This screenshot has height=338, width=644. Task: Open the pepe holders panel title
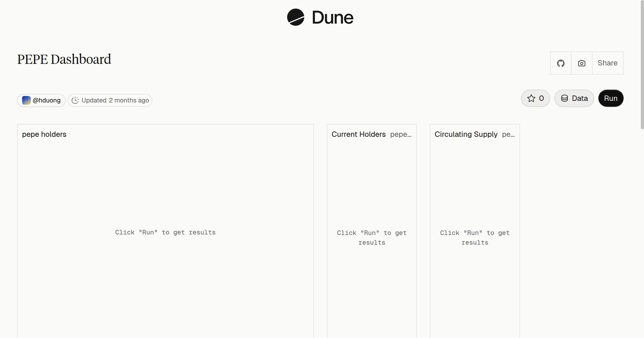pyautogui.click(x=44, y=134)
